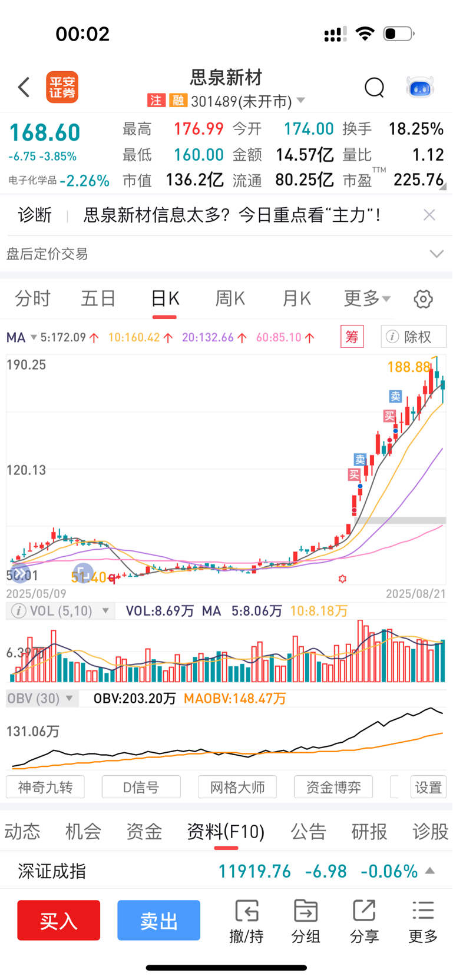Tap the lower 卖 sell marker on chart
Screen dimensions: 453x980
[x=360, y=459]
